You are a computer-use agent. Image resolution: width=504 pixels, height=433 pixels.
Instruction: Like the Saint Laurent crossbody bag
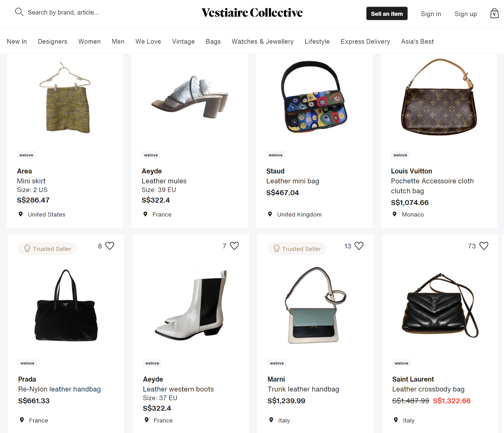pos(484,246)
